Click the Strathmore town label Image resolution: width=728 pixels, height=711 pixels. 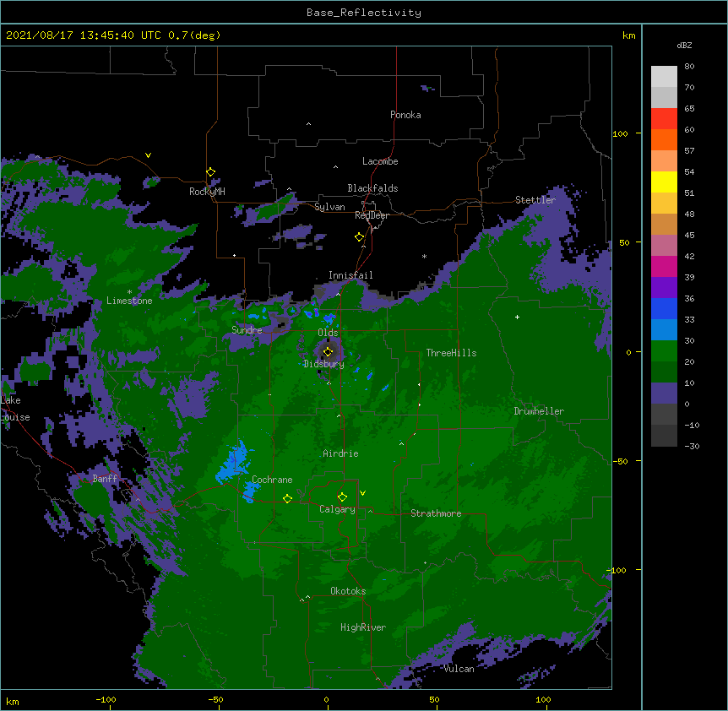(436, 513)
